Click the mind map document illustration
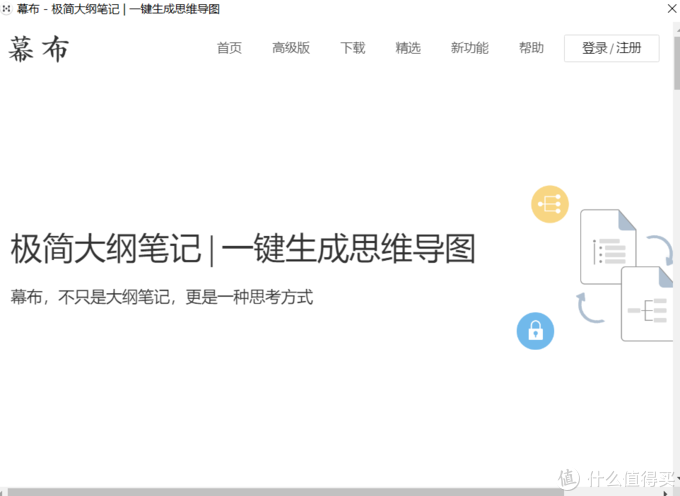The height and width of the screenshot is (496, 680). (647, 304)
